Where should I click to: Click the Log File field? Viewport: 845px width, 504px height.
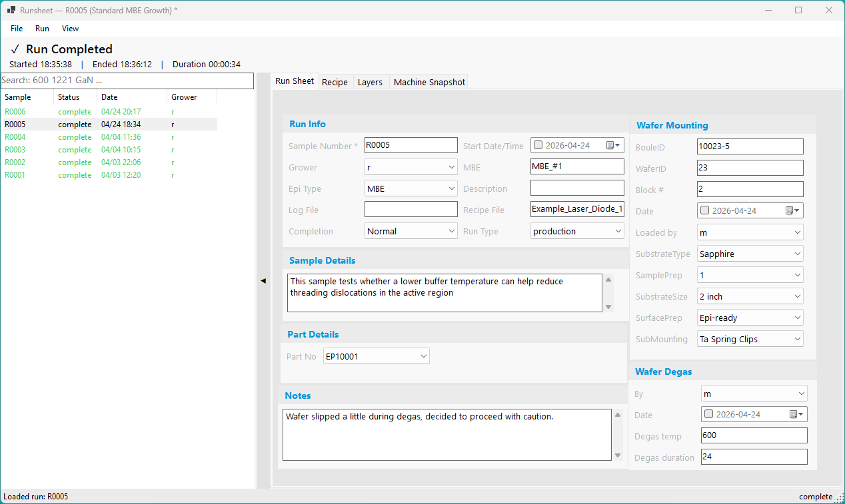pyautogui.click(x=411, y=209)
